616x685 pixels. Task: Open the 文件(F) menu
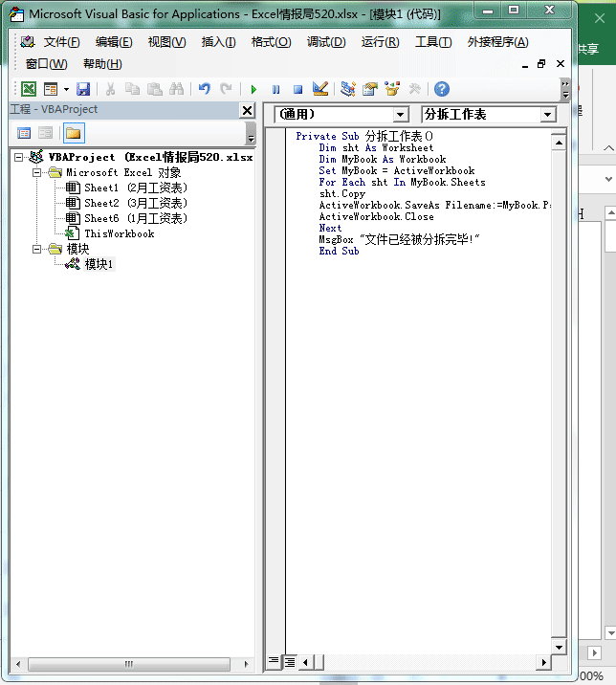tap(61, 42)
